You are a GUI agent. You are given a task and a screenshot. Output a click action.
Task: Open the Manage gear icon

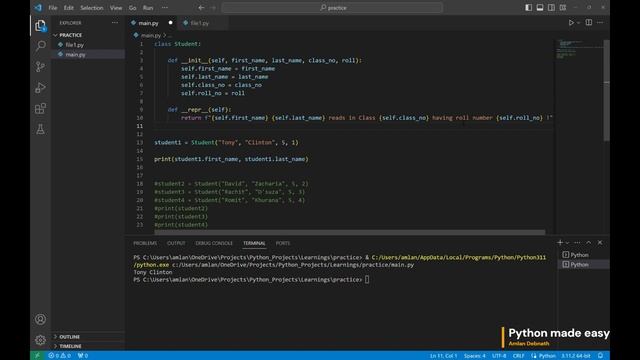[40, 340]
